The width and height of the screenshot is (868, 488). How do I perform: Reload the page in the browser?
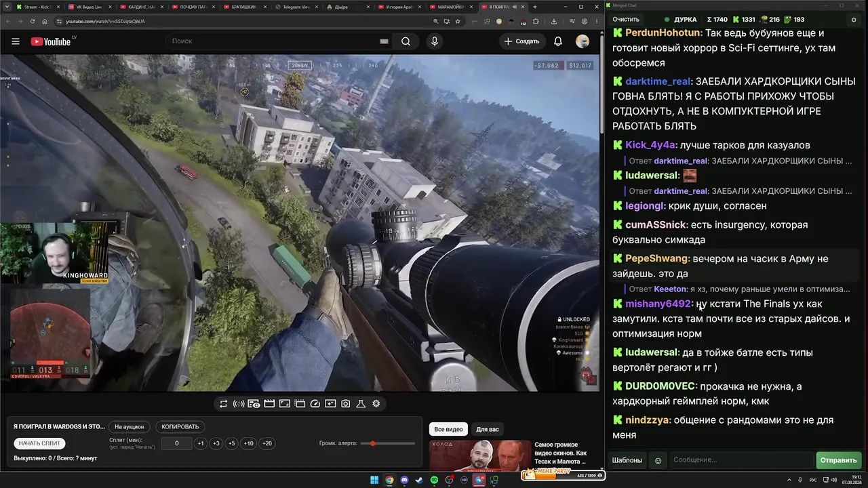coord(33,21)
